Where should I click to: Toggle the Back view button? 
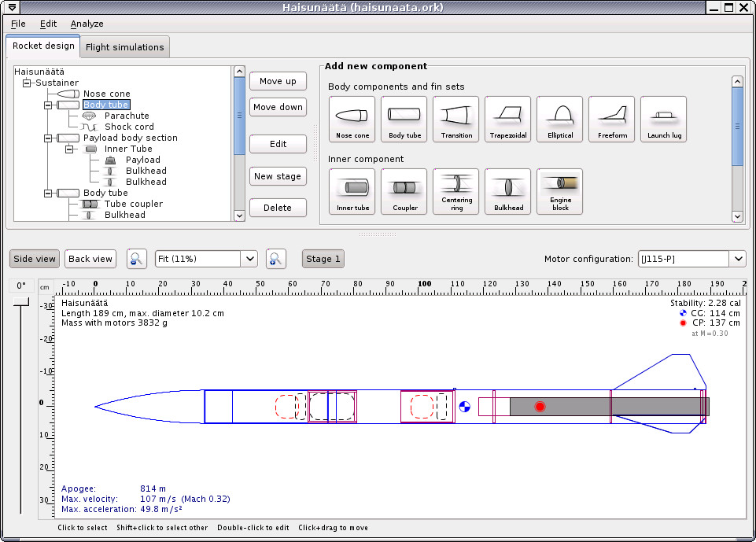(90, 259)
